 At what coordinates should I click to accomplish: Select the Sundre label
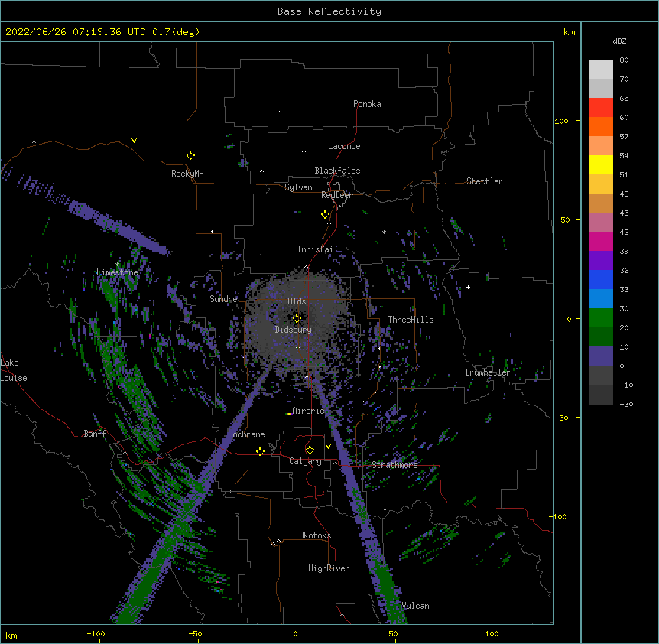point(223,299)
